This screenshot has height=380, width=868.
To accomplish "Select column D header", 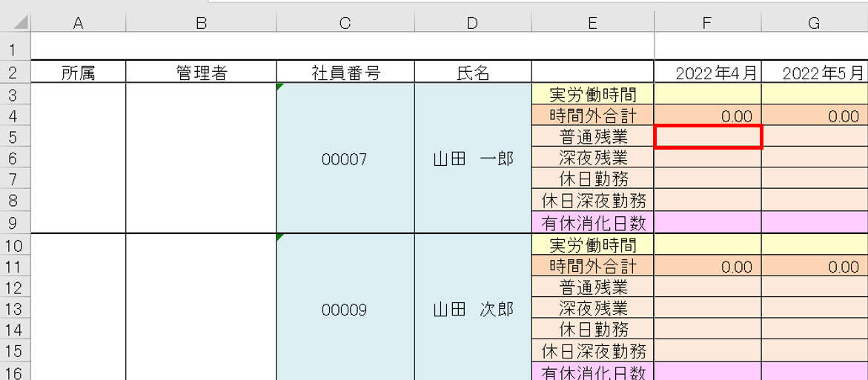I will 472,23.
